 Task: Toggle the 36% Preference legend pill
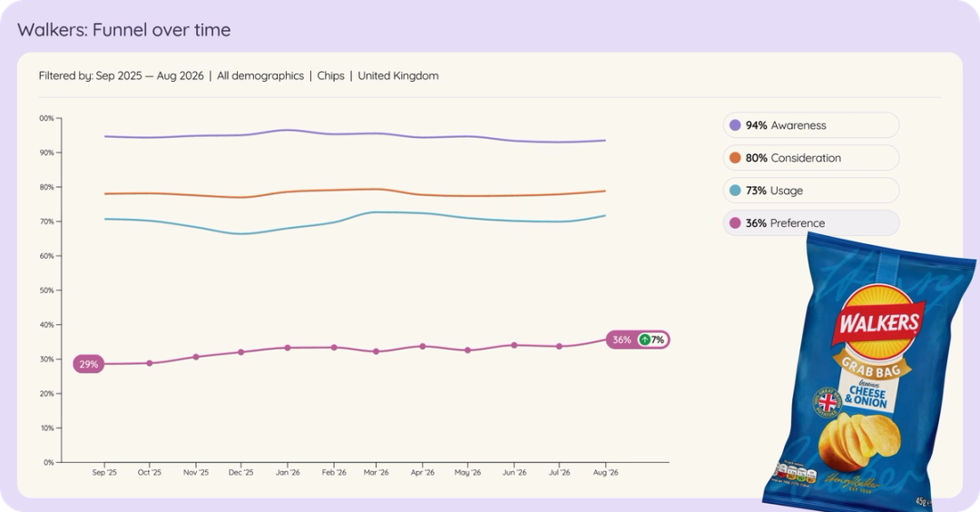coord(810,222)
